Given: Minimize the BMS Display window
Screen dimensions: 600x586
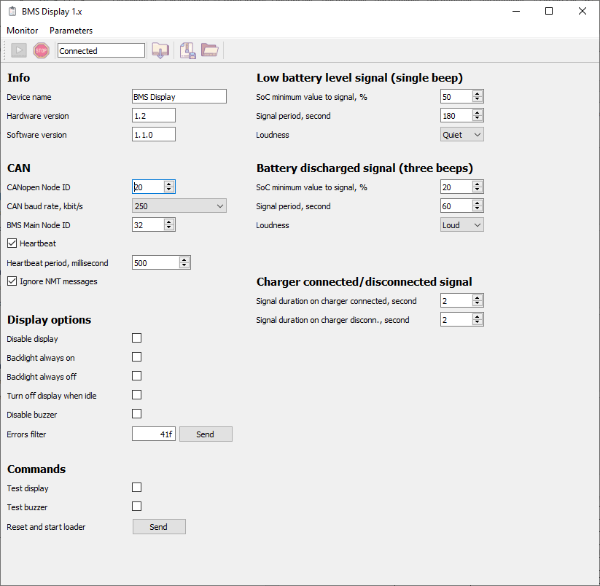Looking at the screenshot, I should coord(516,11).
